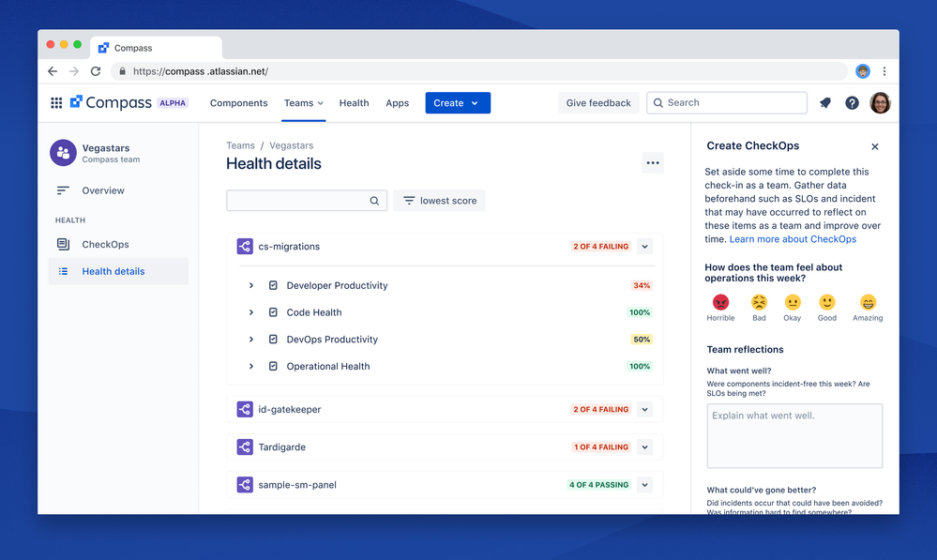Open the browser three-dot menu

884,71
